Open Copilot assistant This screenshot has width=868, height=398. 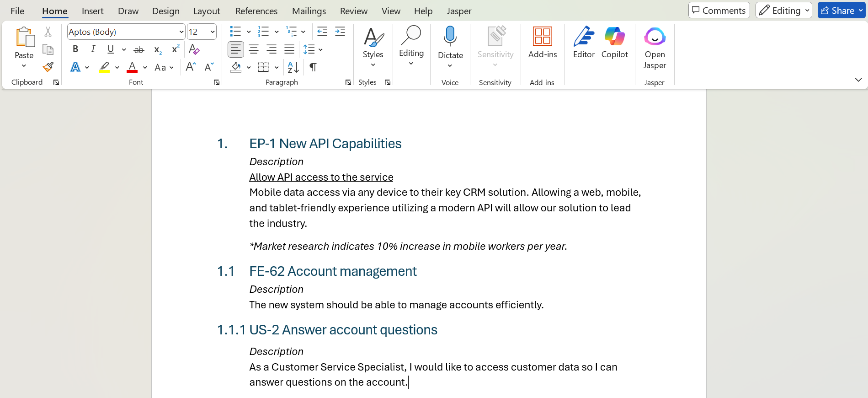615,43
